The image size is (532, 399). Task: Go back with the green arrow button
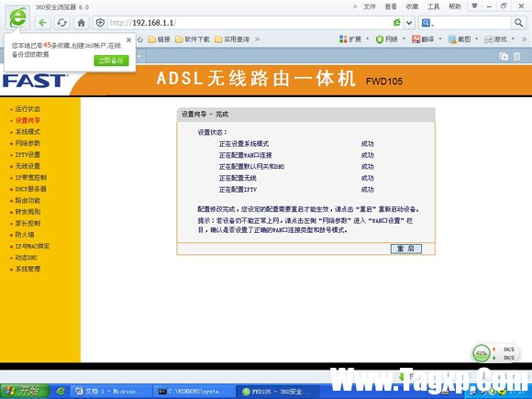click(x=42, y=23)
